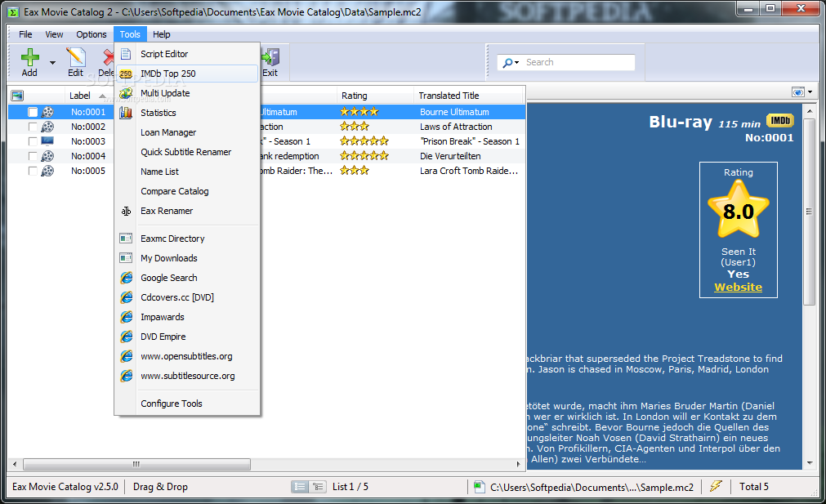826x504 pixels.
Task: Open the Help menu
Action: click(161, 34)
